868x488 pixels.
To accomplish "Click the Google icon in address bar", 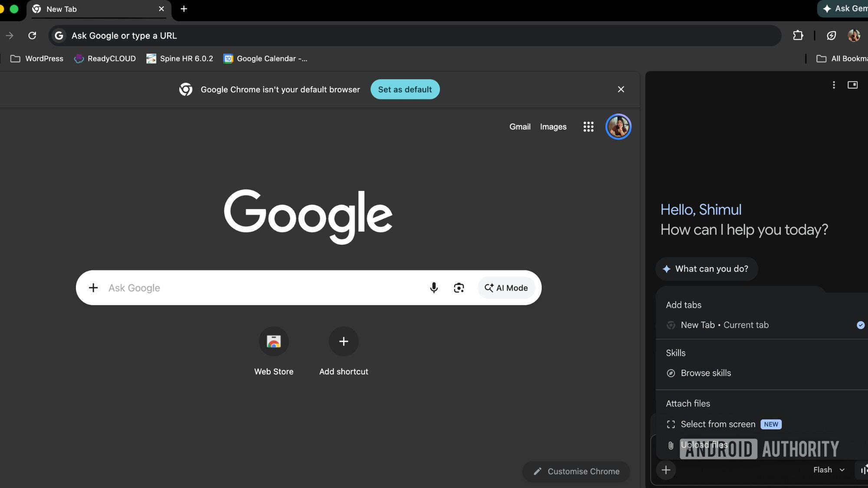I will pyautogui.click(x=59, y=36).
